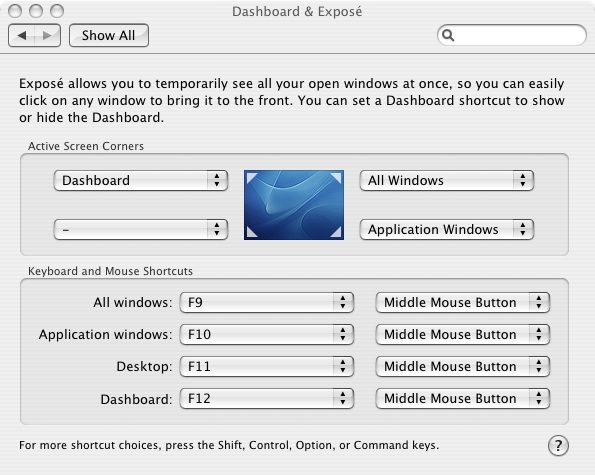Open Desktop row Middle Mouse Button popup

pyautogui.click(x=463, y=366)
